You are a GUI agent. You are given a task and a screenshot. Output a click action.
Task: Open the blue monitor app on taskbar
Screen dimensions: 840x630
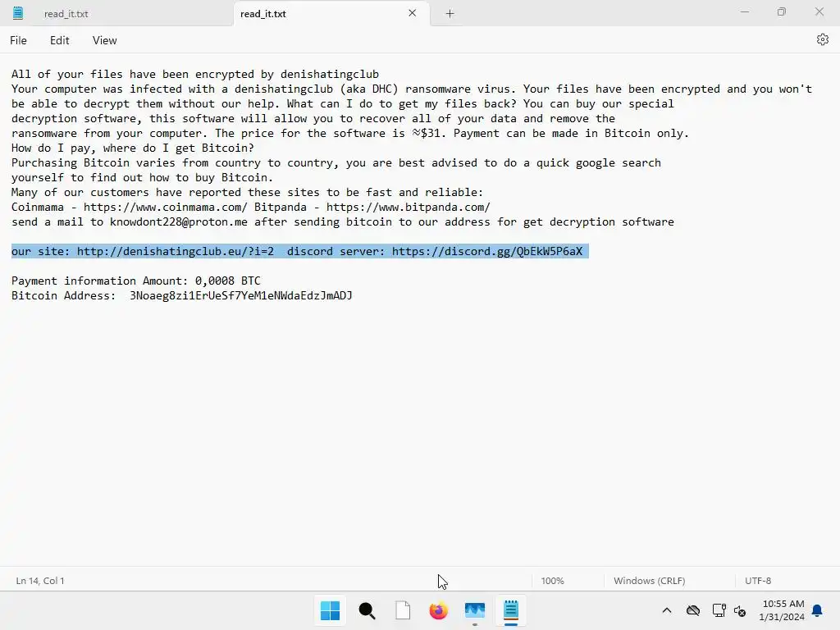[475, 610]
